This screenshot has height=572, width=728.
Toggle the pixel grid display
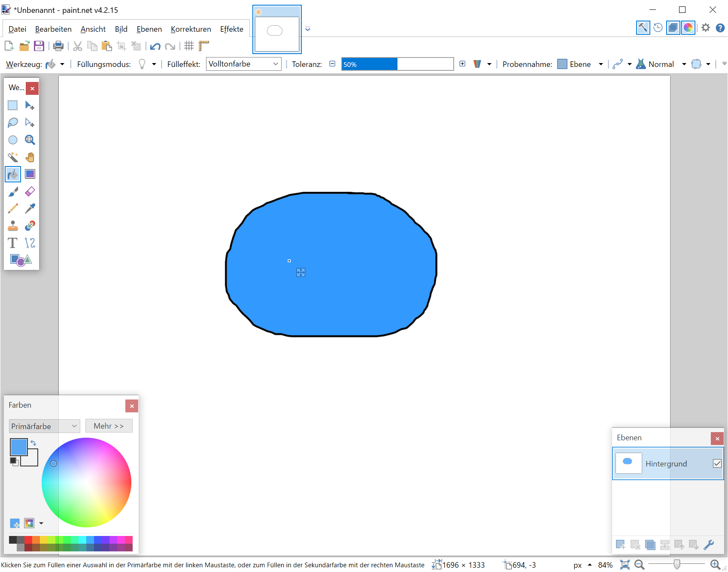[x=189, y=46]
